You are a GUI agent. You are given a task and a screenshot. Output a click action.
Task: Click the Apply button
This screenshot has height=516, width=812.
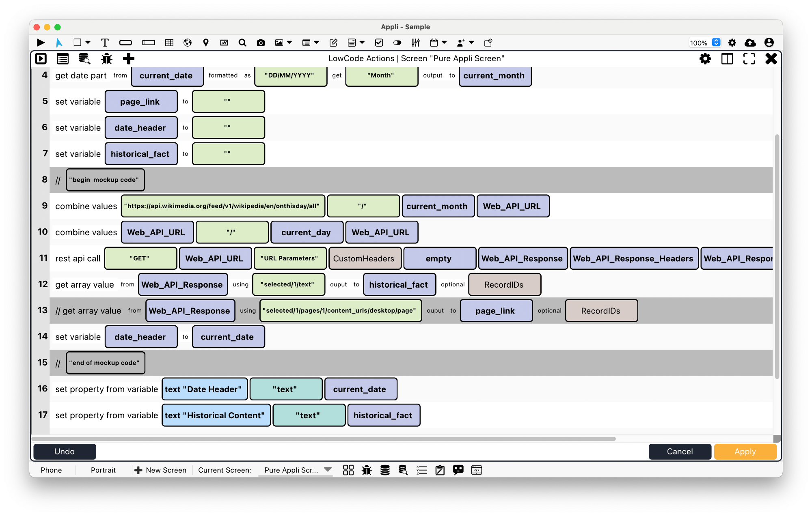point(745,451)
